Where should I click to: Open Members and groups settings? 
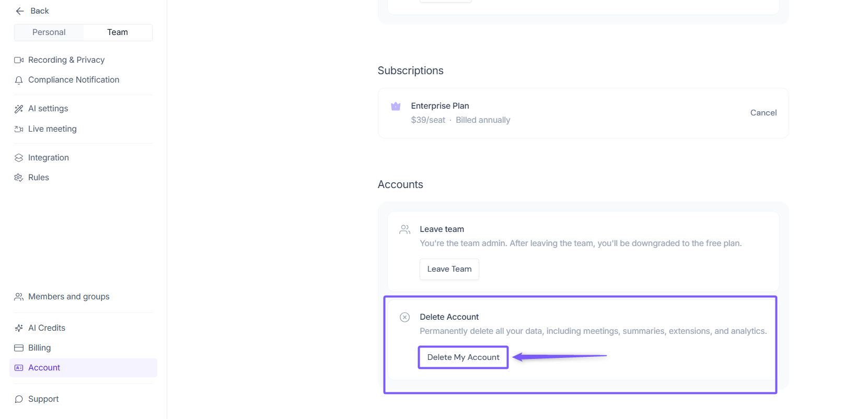click(68, 297)
